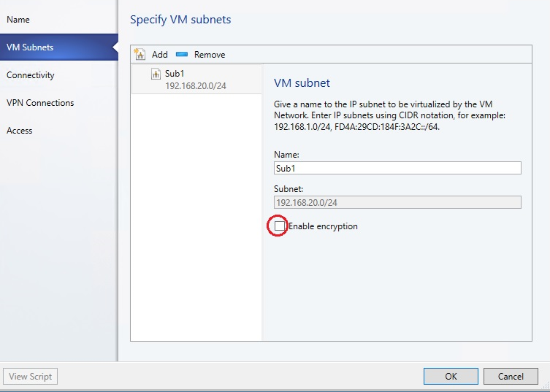This screenshot has width=550, height=392.
Task: Open the Name wizard page
Action: tap(18, 20)
